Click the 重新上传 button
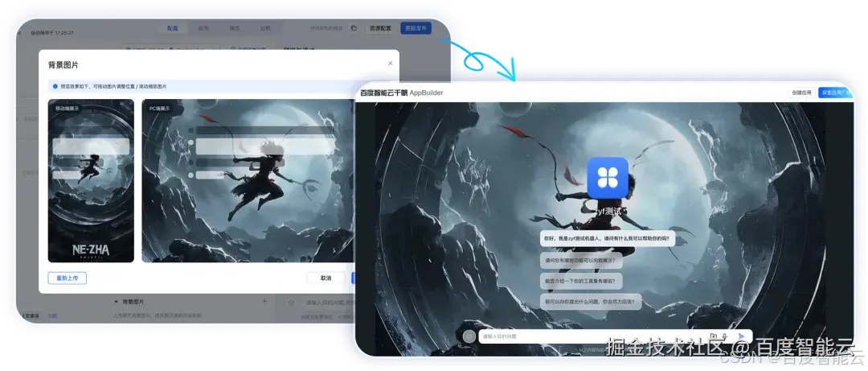The image size is (868, 371). (67, 278)
